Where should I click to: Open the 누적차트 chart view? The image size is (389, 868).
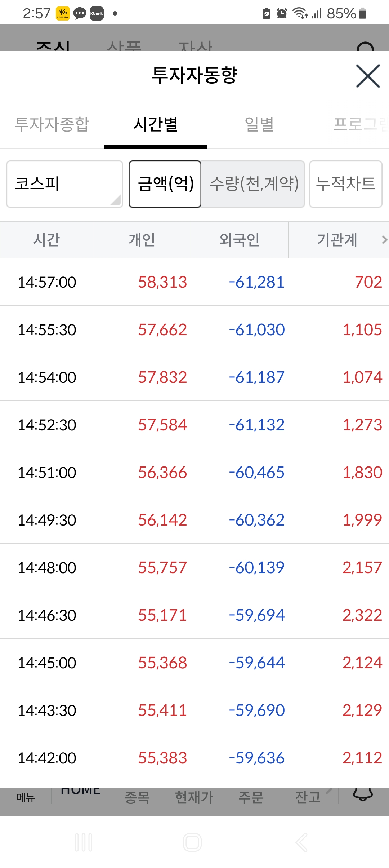(345, 184)
